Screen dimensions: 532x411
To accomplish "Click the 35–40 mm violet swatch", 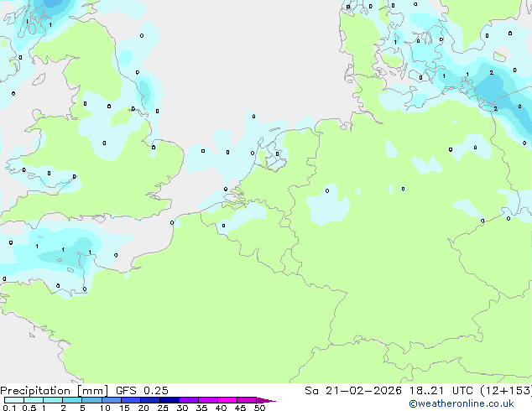I will (207, 400).
